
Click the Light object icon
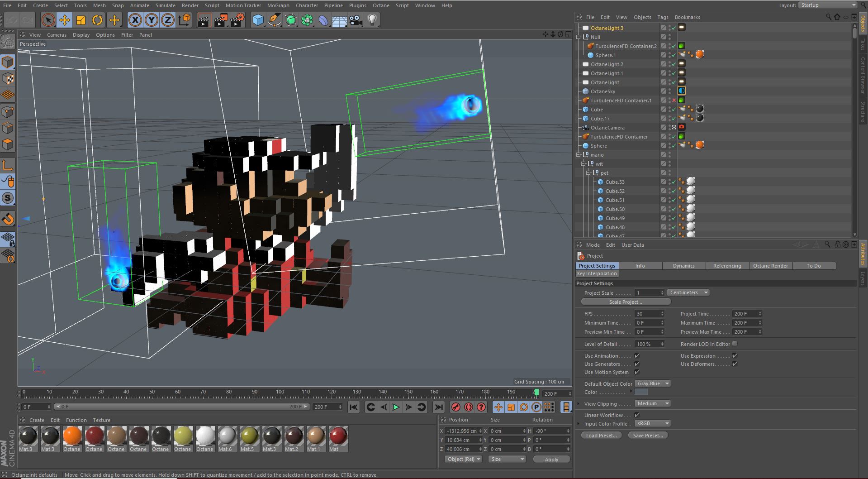pyautogui.click(x=372, y=20)
